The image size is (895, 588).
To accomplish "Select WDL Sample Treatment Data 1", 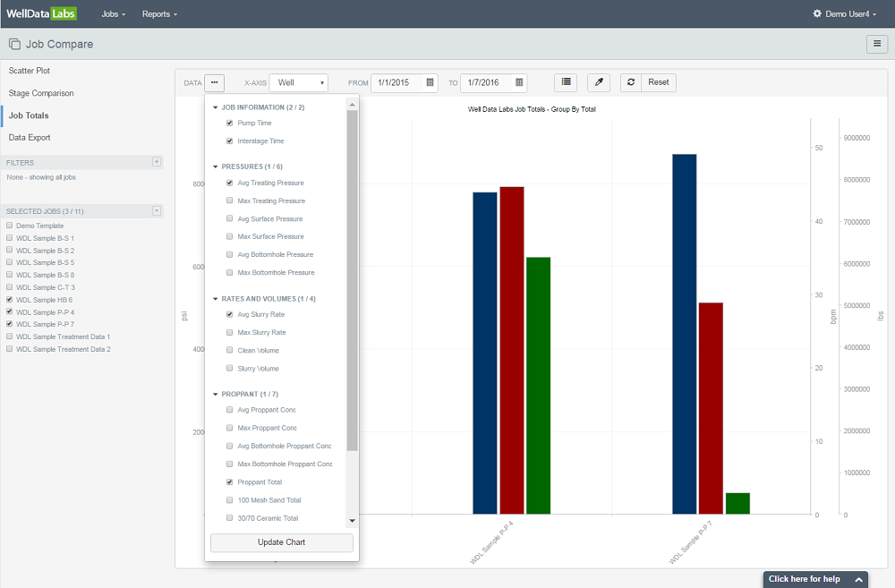I will pos(9,337).
